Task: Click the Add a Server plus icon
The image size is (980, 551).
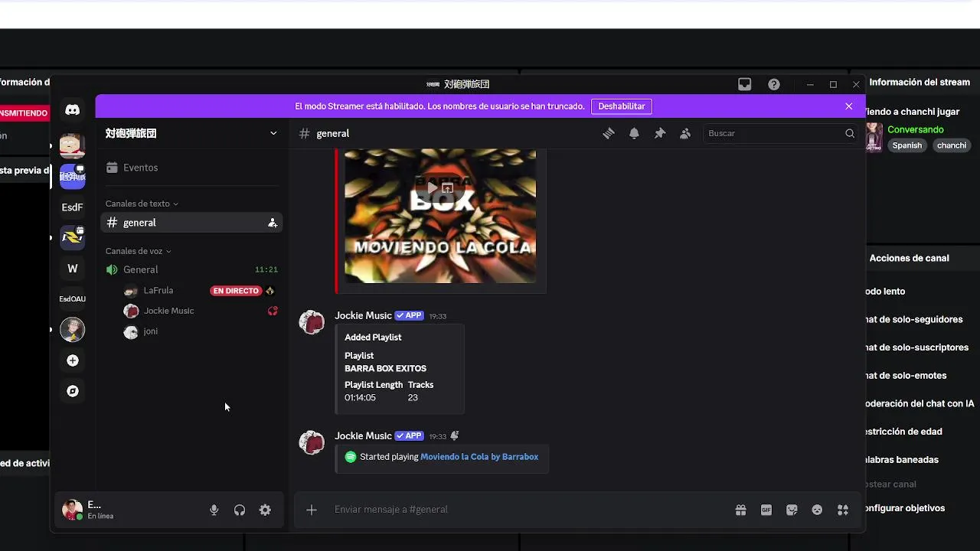Action: 73,360
